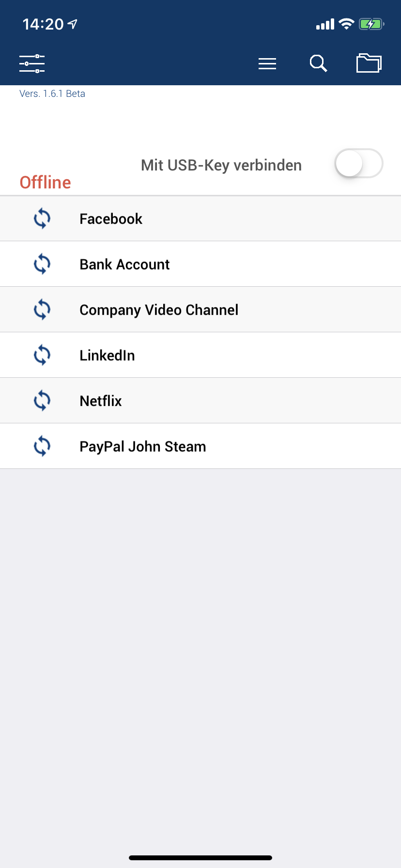Tap the search magnifier icon
The width and height of the screenshot is (401, 868).
point(318,63)
